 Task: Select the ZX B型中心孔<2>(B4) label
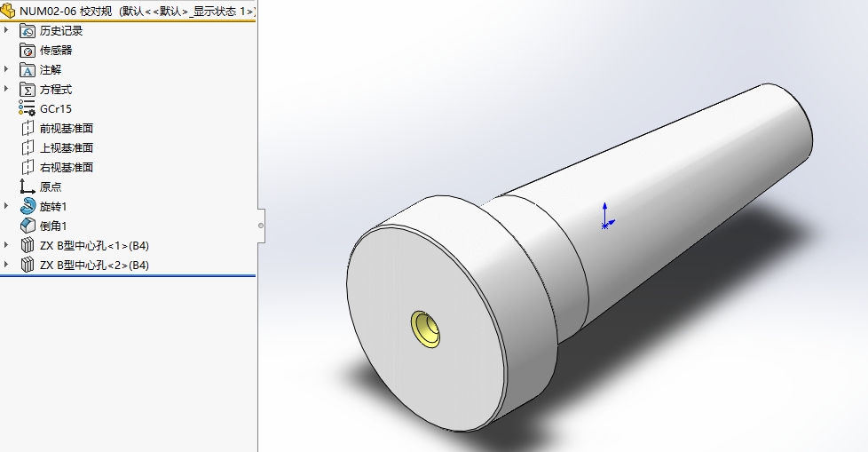(94, 265)
